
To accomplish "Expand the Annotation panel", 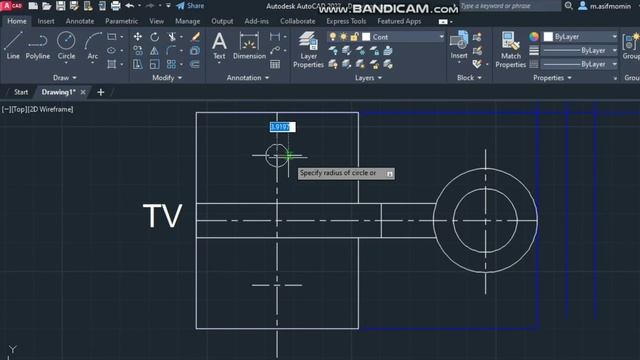I will pyautogui.click(x=248, y=78).
